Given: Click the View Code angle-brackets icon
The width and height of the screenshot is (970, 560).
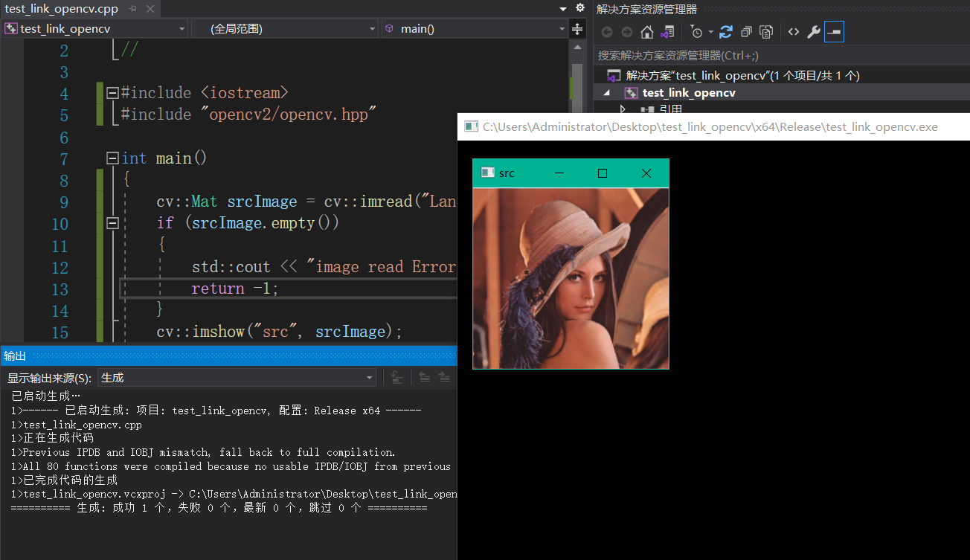Looking at the screenshot, I should (794, 32).
